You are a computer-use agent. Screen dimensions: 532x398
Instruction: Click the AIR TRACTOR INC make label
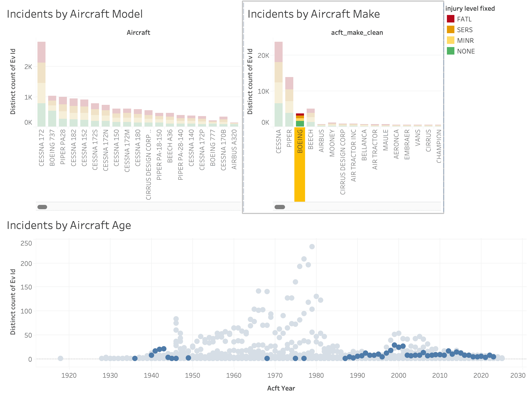tap(354, 155)
